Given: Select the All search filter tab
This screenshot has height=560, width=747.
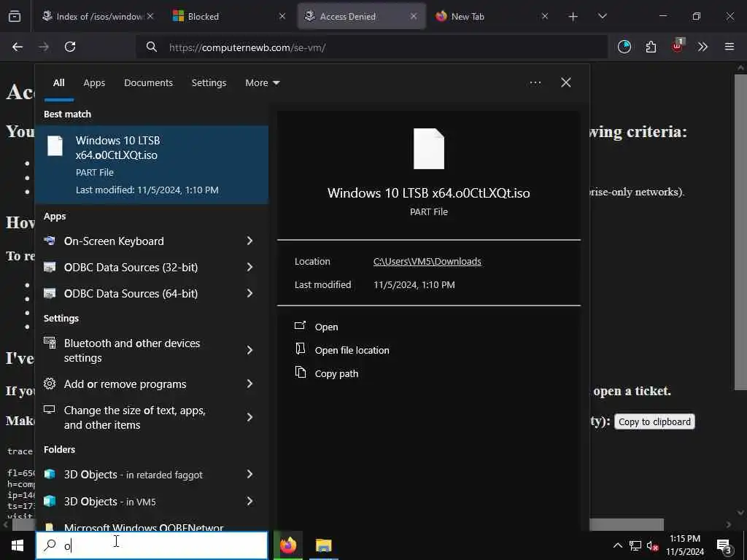Looking at the screenshot, I should tap(58, 83).
